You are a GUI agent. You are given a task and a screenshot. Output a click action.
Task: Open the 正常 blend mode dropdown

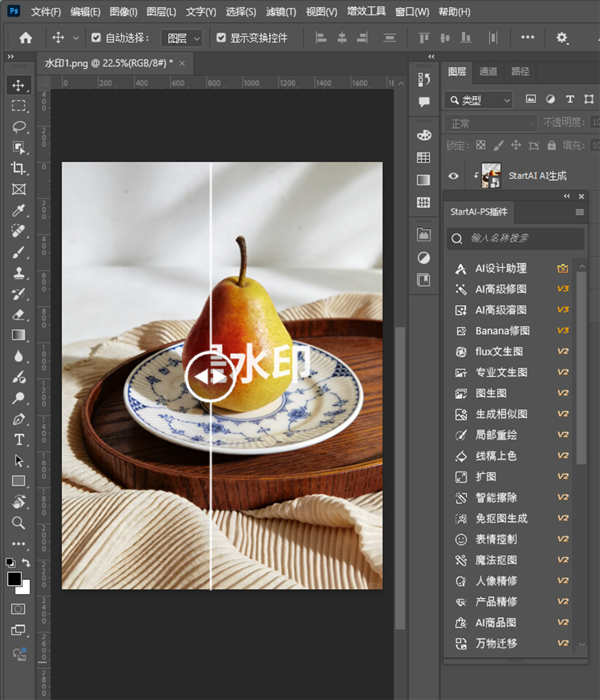(490, 123)
